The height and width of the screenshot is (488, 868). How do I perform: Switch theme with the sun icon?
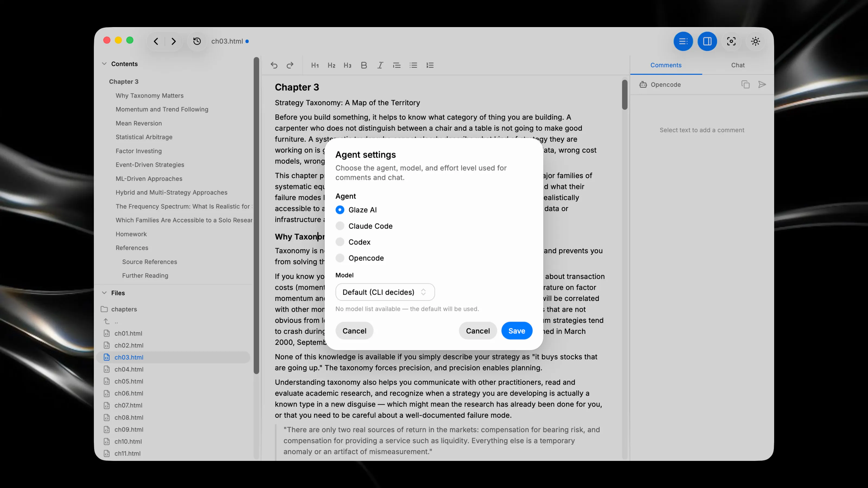(x=755, y=41)
